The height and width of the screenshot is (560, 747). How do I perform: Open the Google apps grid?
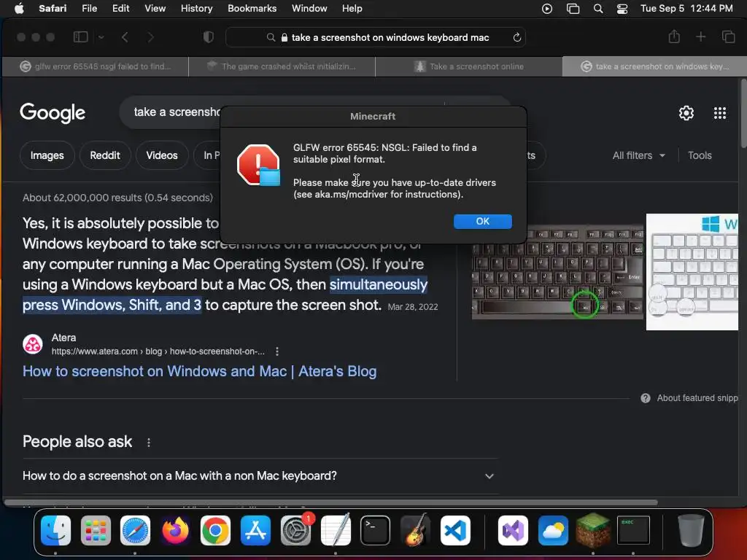(720, 113)
